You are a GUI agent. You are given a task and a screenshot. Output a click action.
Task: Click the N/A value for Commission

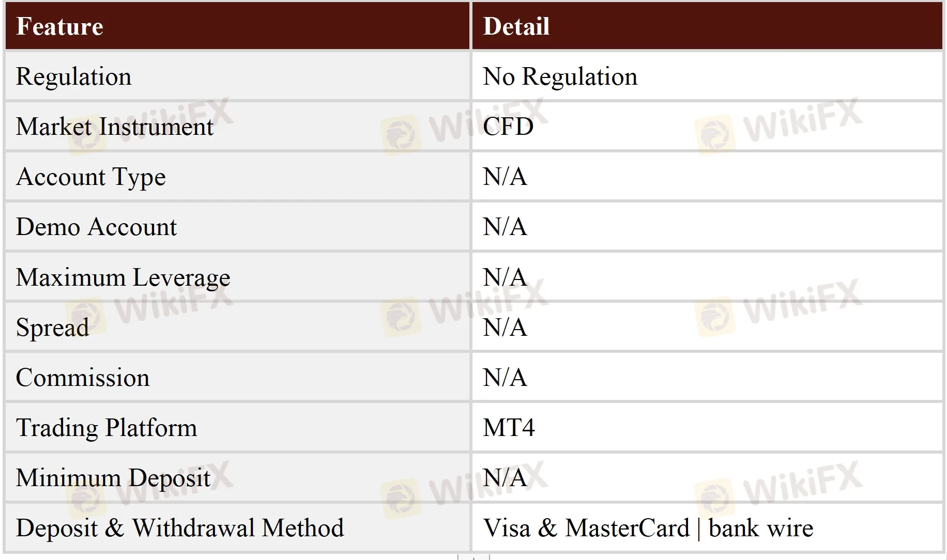505,378
